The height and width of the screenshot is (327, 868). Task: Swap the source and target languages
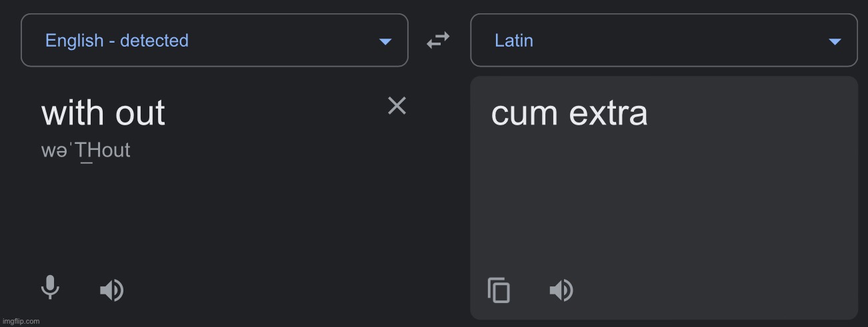(438, 41)
